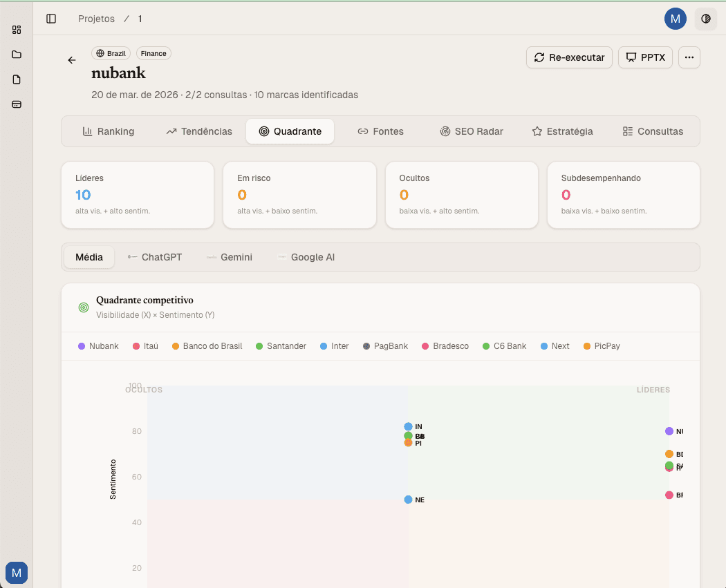Select the Gemini filter tab

230,257
